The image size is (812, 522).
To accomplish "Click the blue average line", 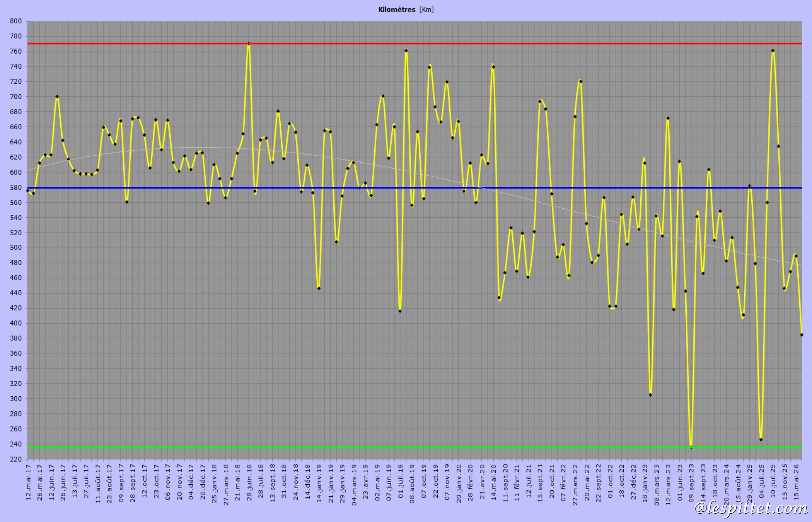I will (x=414, y=188).
